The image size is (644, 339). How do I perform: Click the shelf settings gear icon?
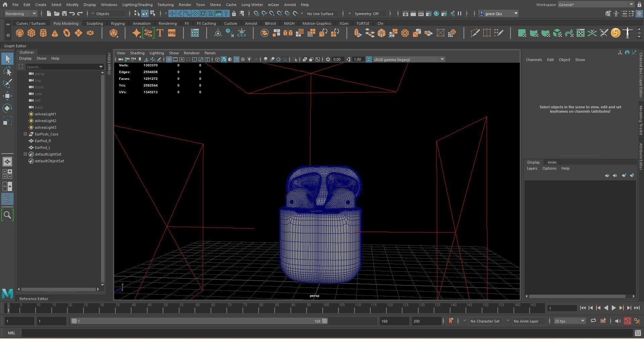pos(8,35)
